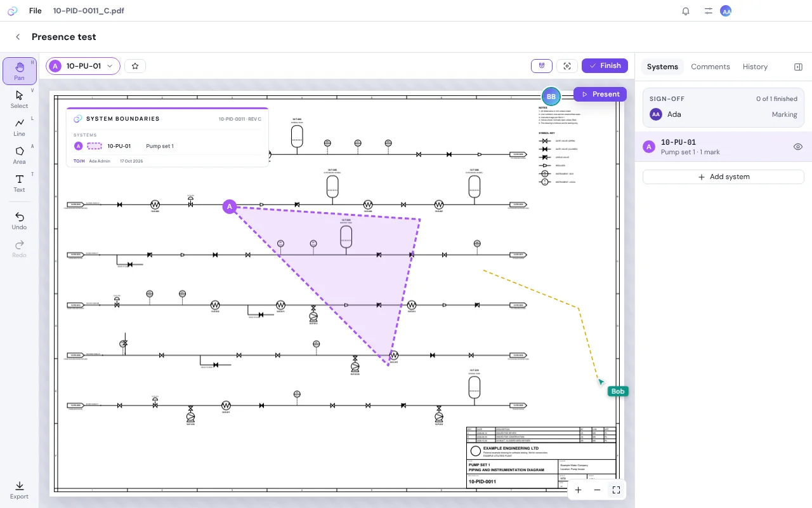Zoom in with the plus button
Image resolution: width=812 pixels, height=508 pixels.
(x=578, y=490)
